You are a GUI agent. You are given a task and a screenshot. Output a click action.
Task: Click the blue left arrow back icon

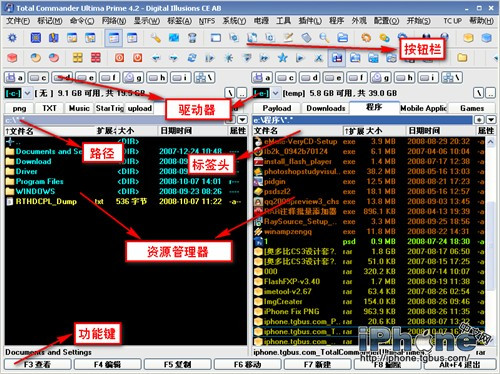156,58
